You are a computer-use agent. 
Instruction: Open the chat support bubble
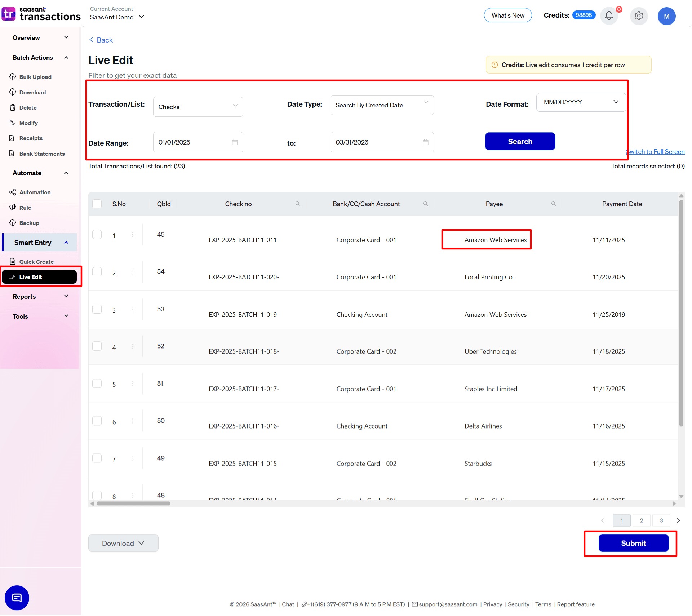click(17, 598)
